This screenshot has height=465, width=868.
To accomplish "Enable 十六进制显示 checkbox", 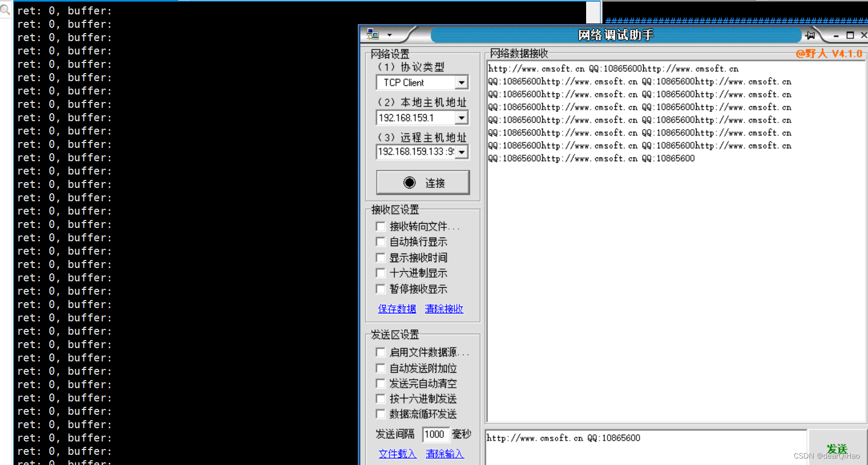I will pos(381,273).
